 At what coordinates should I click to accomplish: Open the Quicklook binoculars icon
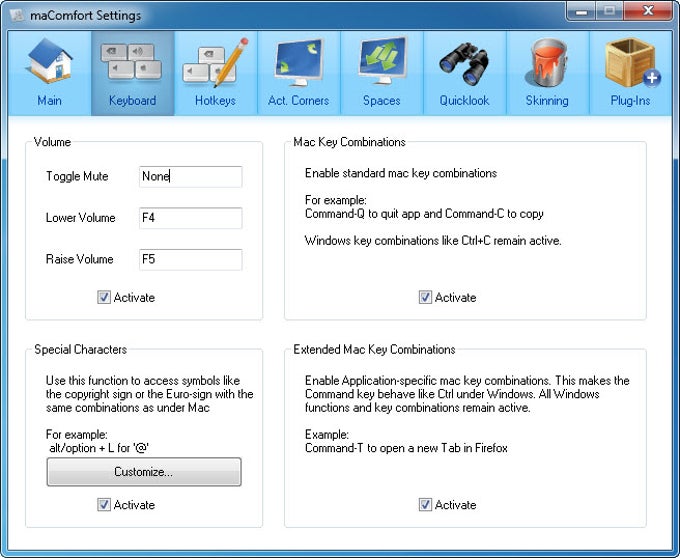click(464, 63)
